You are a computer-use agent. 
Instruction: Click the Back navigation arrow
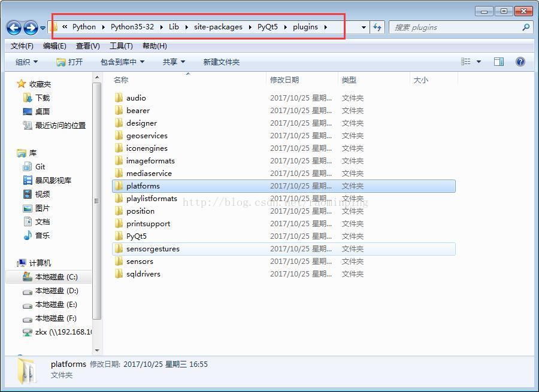click(x=14, y=28)
